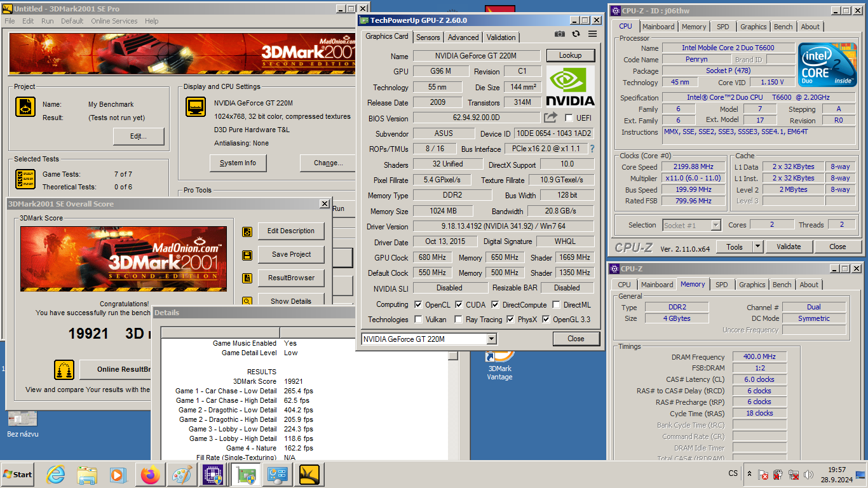This screenshot has width=868, height=488.
Task: Open the 3DMark File menu
Action: pos(10,21)
